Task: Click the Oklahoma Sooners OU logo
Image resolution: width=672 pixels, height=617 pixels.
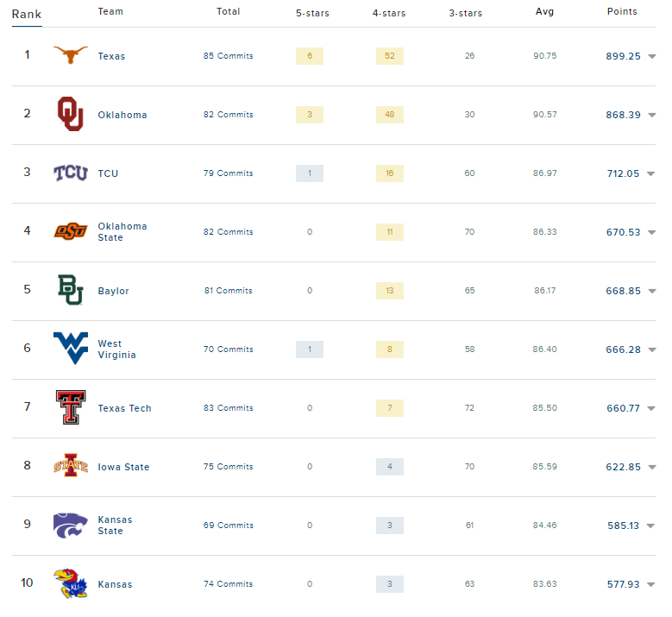Action: (x=70, y=114)
